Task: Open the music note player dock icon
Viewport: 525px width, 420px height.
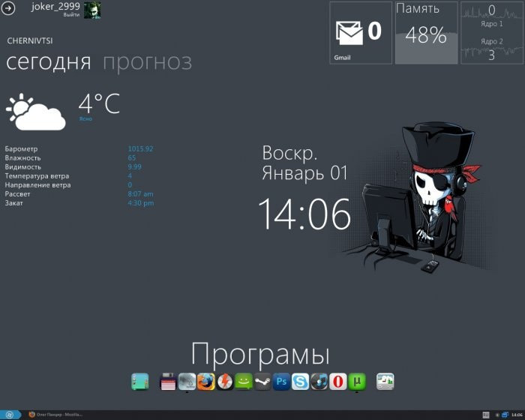Action: (x=319, y=382)
